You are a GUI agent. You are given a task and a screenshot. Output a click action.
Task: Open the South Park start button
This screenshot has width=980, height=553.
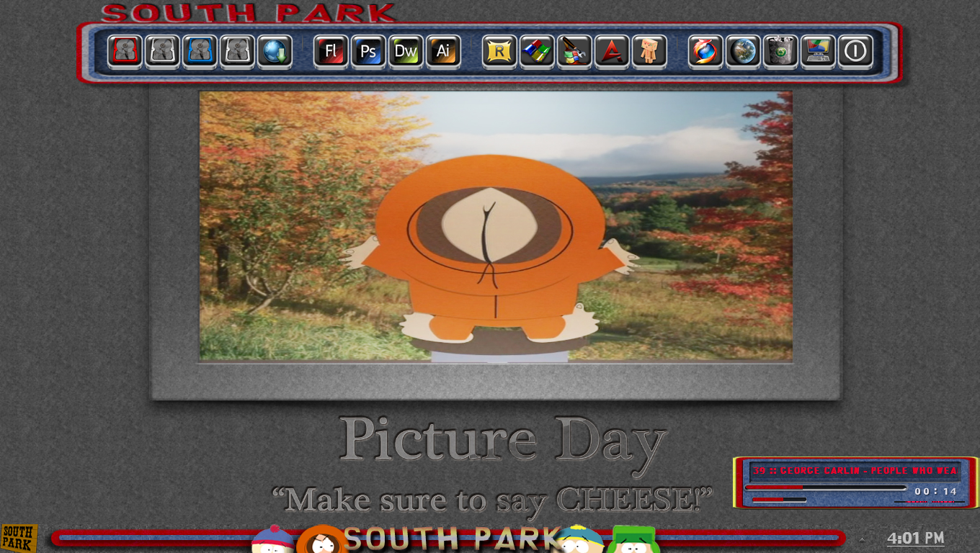click(x=19, y=538)
